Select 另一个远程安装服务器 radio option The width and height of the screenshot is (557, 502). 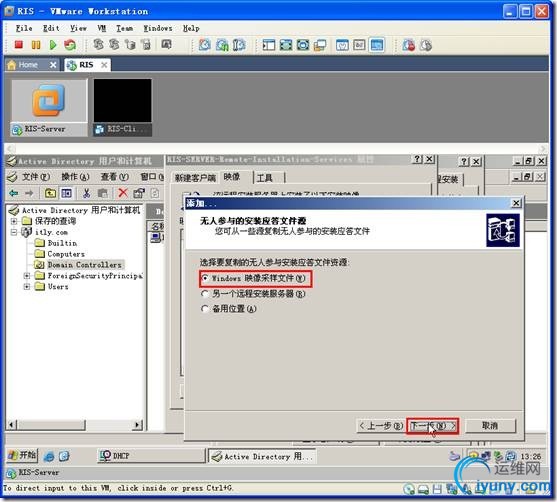(x=205, y=294)
